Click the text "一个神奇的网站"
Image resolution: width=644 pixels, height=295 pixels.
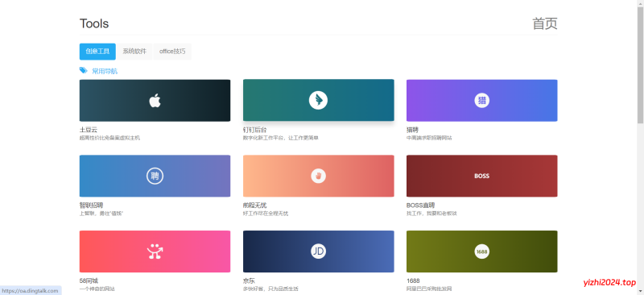tap(97, 289)
